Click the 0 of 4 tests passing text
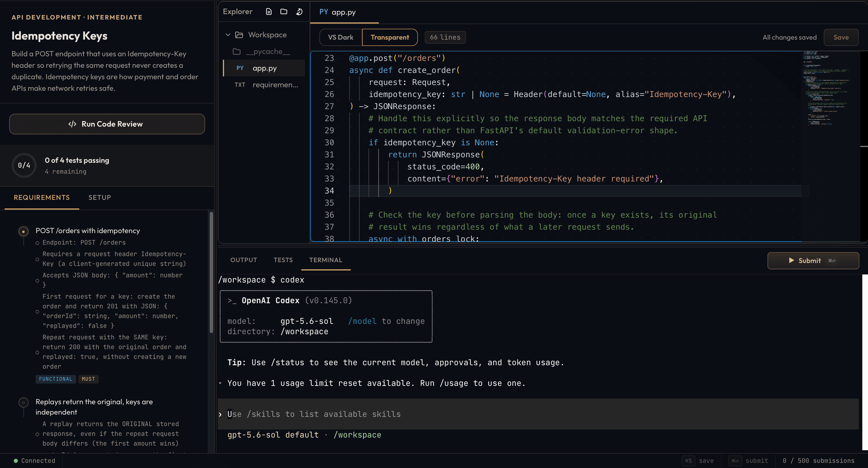 [77, 160]
